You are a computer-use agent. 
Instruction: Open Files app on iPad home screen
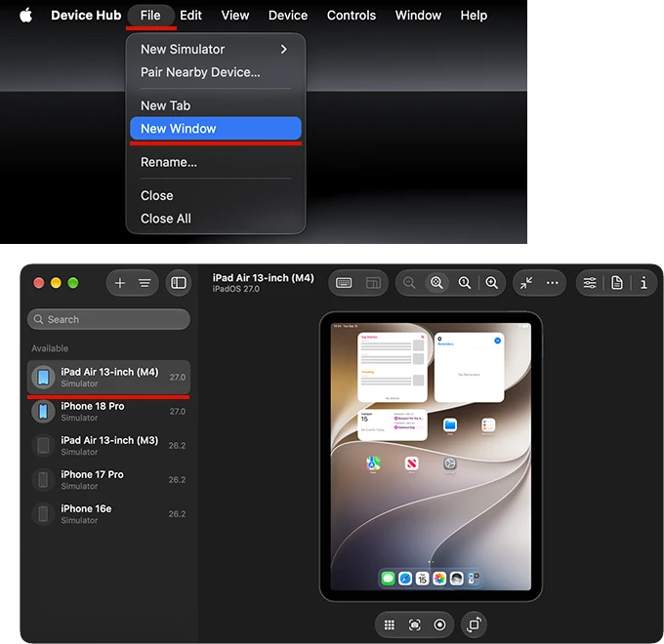450,424
